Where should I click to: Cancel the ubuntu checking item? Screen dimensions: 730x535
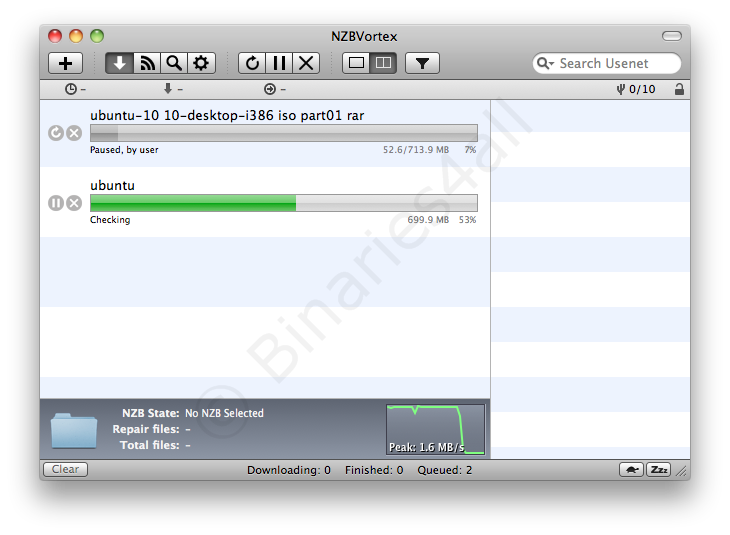point(74,203)
